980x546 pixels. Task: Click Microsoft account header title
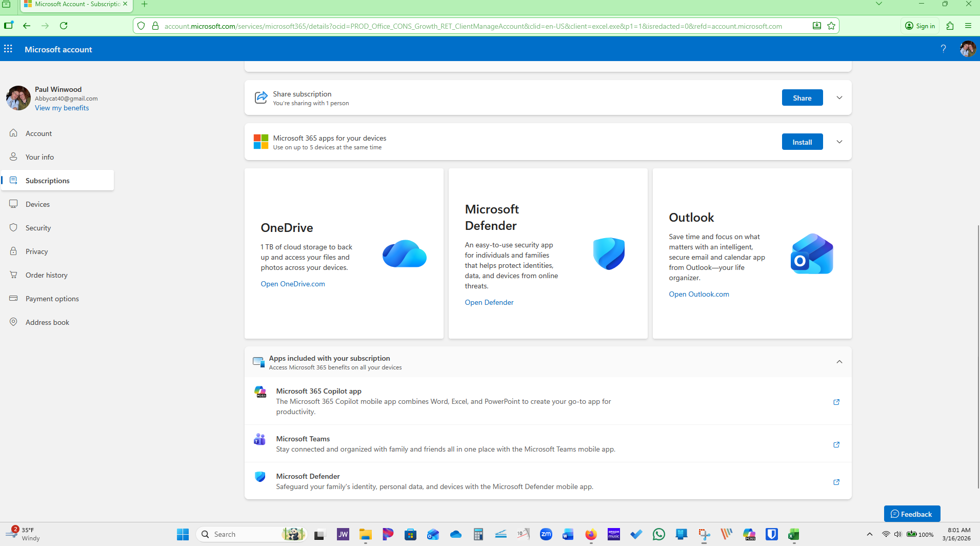pos(58,49)
